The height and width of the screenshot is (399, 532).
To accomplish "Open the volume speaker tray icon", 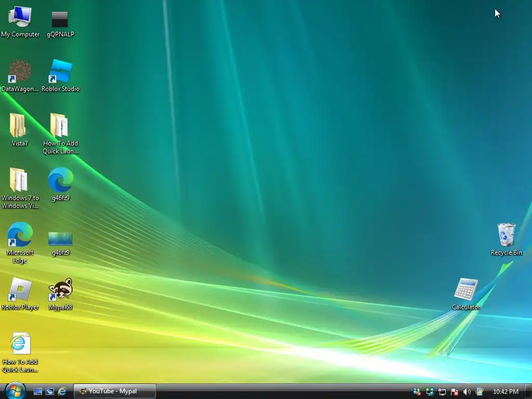I will [x=467, y=392].
